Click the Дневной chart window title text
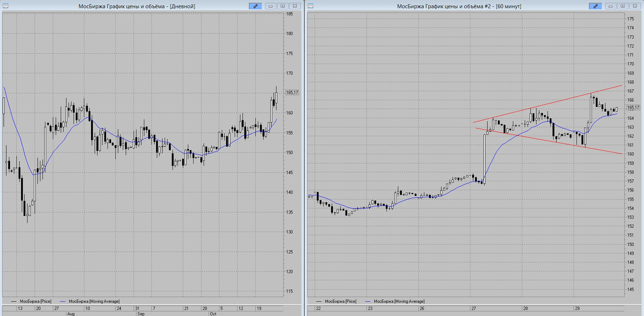Screen dimensions: 644x316 click(137, 6)
